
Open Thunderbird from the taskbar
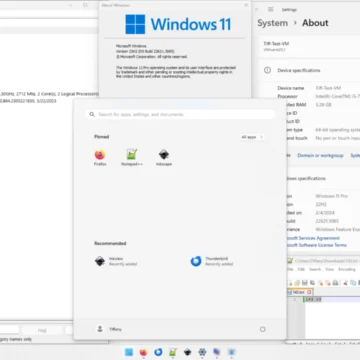point(158,352)
